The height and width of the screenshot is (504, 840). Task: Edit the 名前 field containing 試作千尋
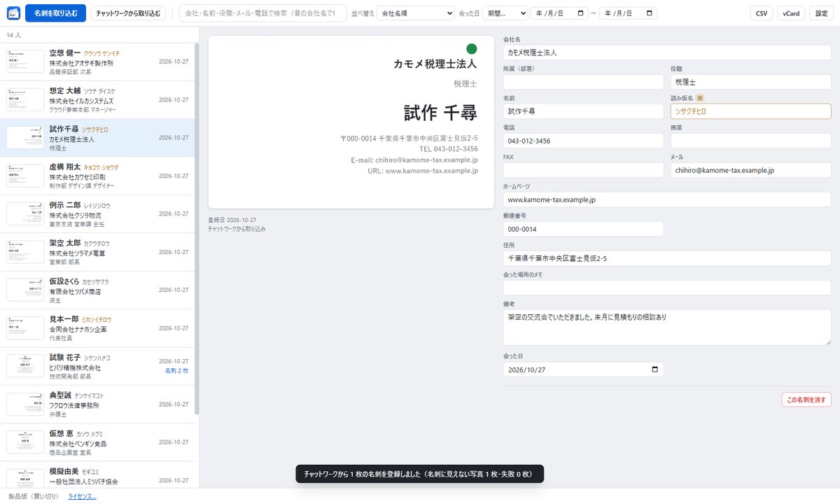pos(583,111)
